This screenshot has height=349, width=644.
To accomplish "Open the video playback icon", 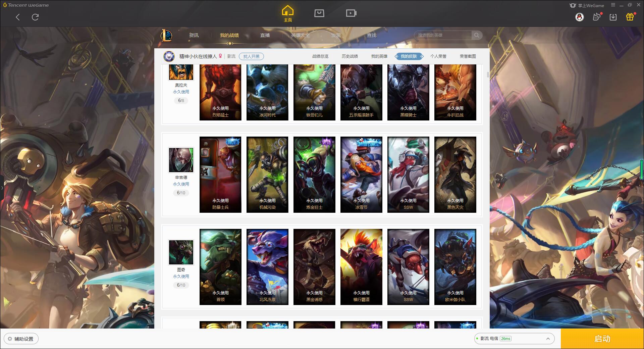I will click(x=351, y=13).
